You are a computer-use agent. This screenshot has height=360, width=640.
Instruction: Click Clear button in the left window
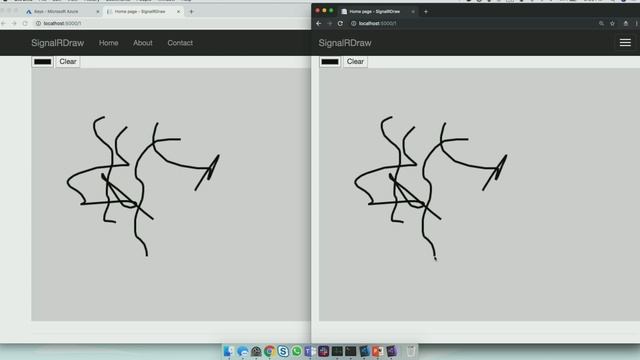68,62
